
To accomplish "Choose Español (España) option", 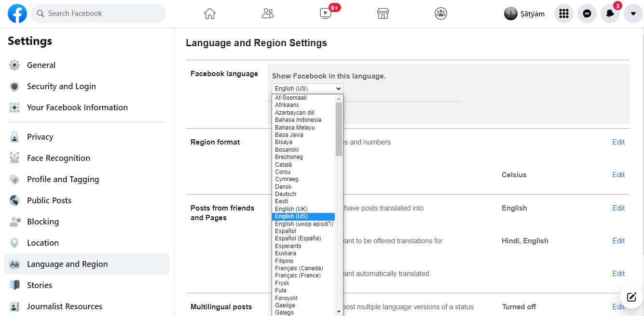I will (303, 238).
